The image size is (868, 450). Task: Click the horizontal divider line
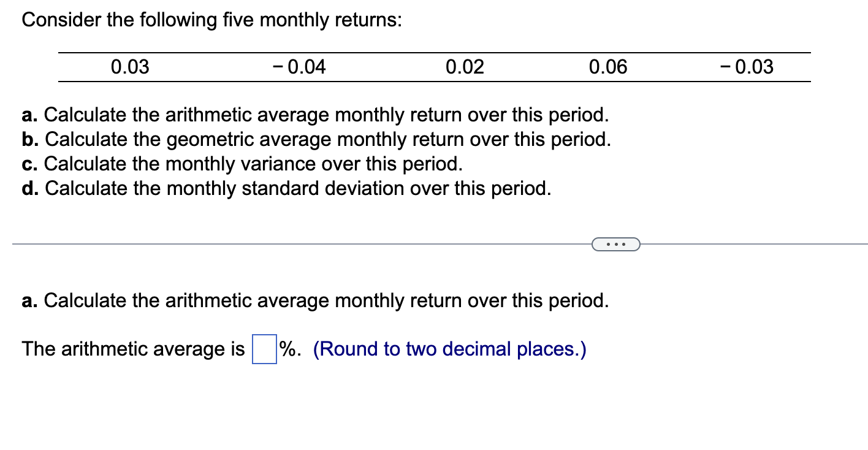click(245, 244)
